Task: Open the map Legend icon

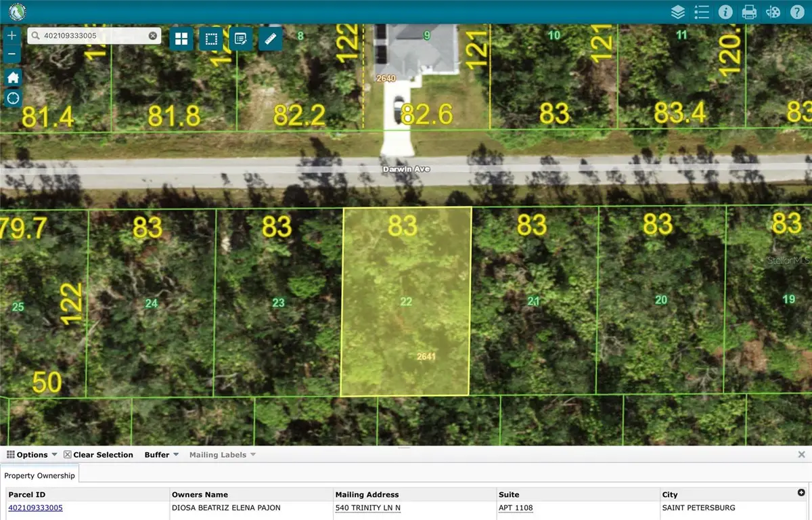Action: tap(702, 12)
